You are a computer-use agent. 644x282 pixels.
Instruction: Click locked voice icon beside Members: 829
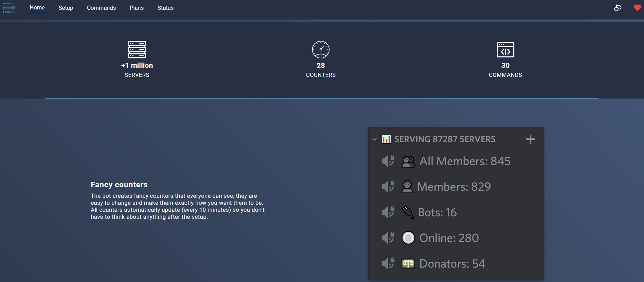pyautogui.click(x=388, y=187)
